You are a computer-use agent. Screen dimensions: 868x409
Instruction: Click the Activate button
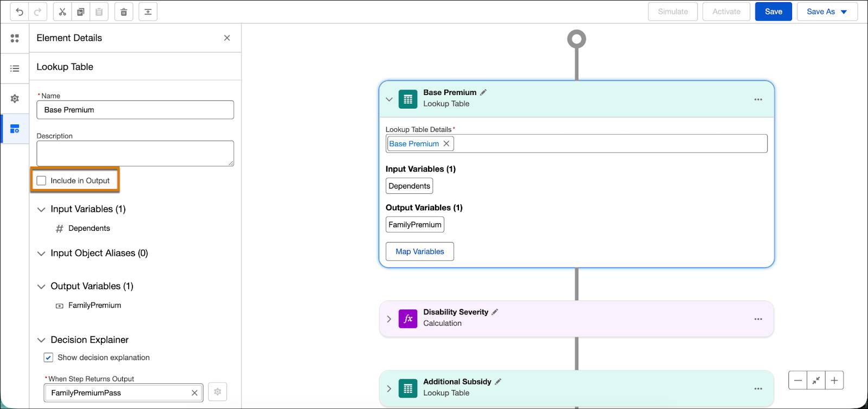pos(726,11)
